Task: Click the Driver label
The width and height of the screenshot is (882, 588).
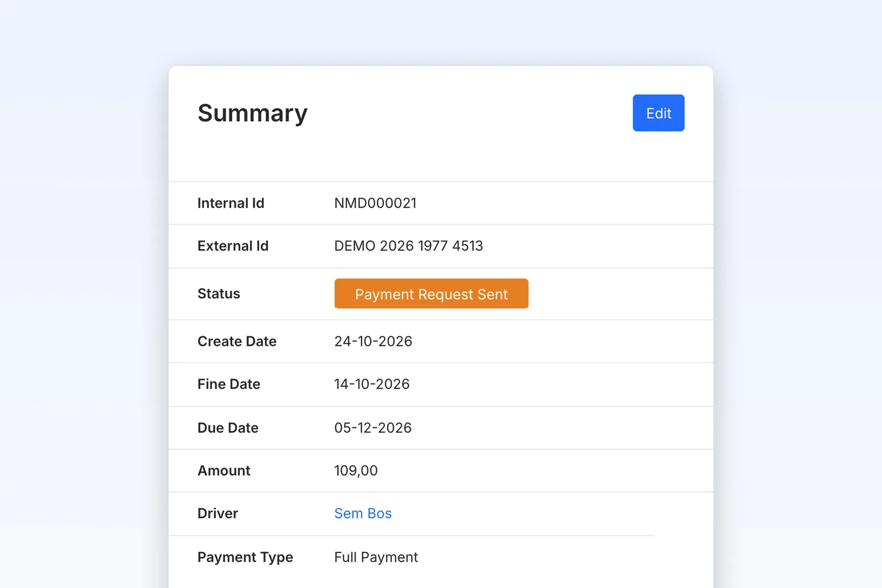Action: pyautogui.click(x=218, y=513)
